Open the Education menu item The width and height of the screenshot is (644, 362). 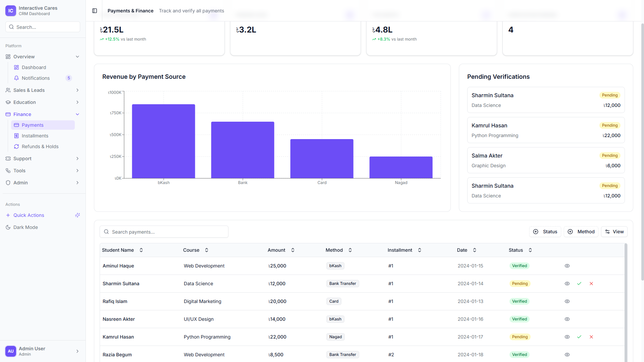click(24, 102)
